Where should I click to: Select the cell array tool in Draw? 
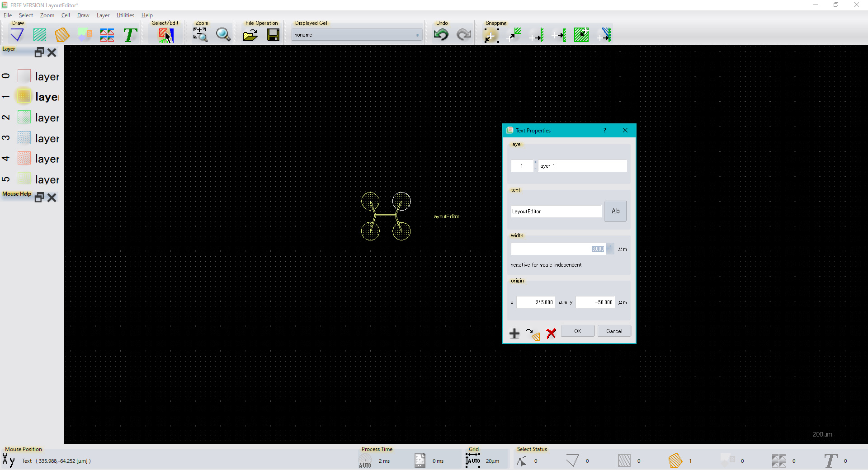pos(107,35)
